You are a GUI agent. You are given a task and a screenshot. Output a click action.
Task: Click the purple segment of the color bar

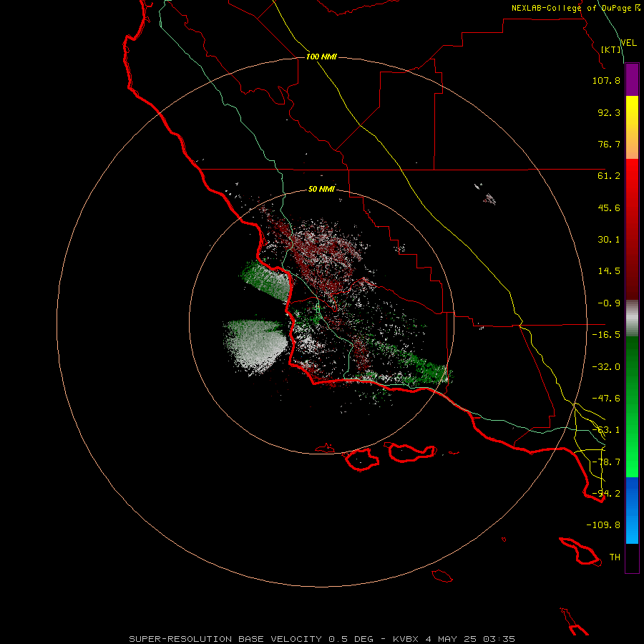[x=632, y=79]
